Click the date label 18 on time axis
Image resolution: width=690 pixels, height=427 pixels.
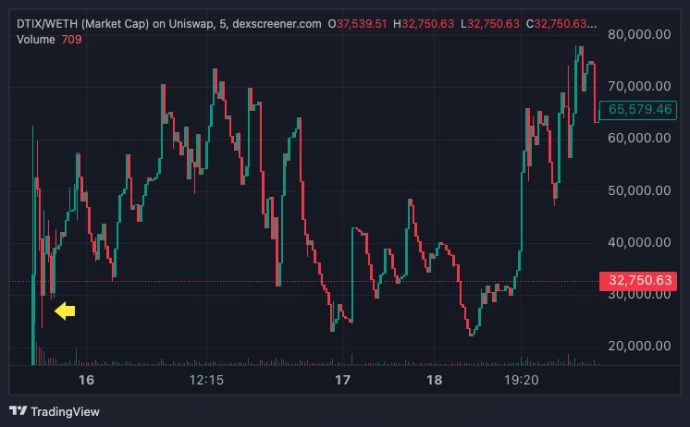(434, 380)
